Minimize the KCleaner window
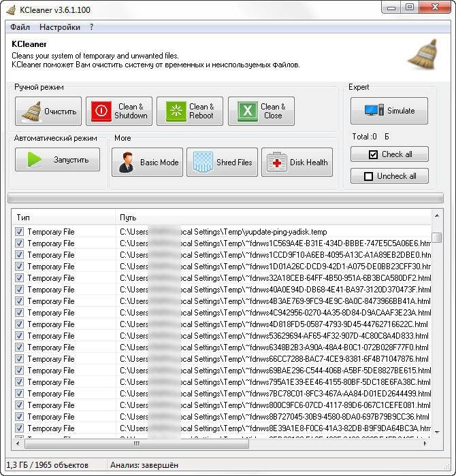Image resolution: width=456 pixels, height=476 pixels. tap(391, 7)
